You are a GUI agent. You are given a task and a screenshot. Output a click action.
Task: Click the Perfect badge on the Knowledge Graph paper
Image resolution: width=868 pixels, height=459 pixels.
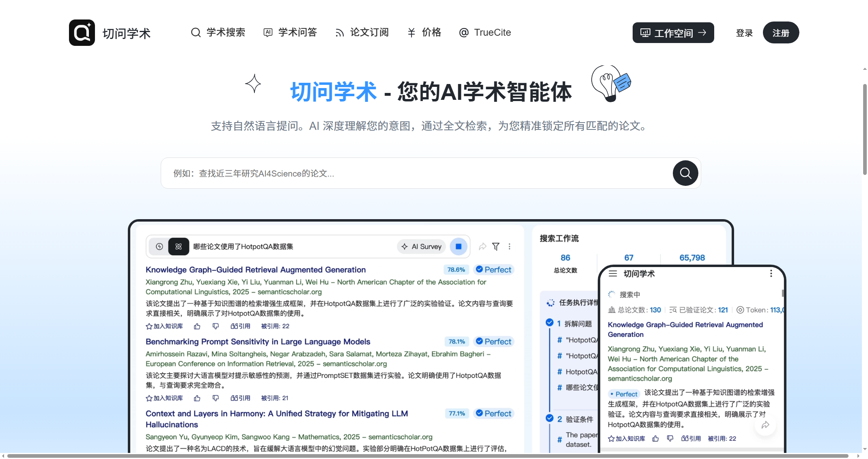[493, 269]
